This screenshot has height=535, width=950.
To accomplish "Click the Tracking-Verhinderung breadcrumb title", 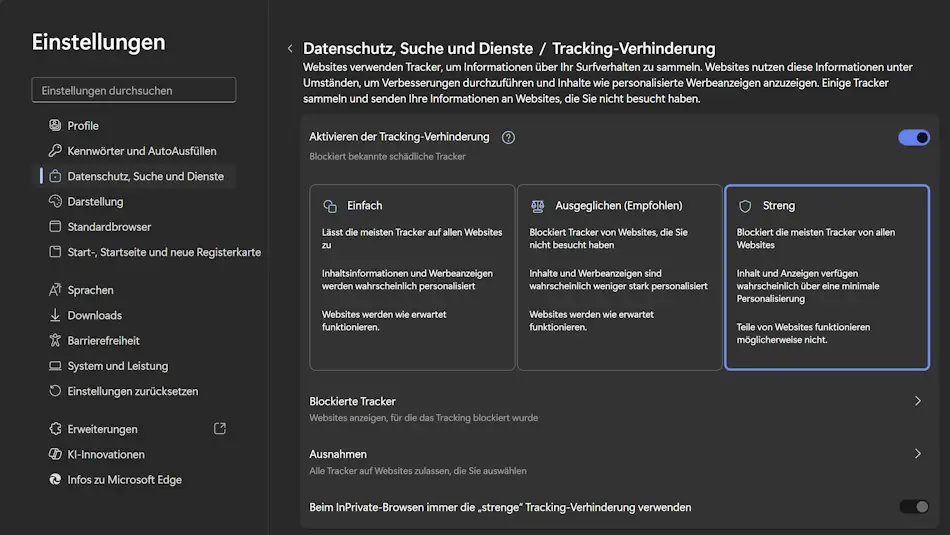I will point(633,48).
